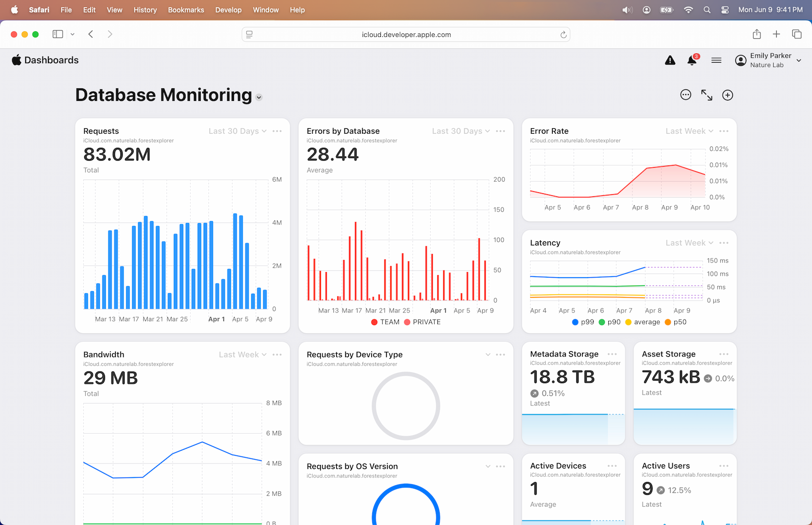Click the dashboard more options ellipsis circle
Image resolution: width=812 pixels, height=525 pixels.
[685, 95]
